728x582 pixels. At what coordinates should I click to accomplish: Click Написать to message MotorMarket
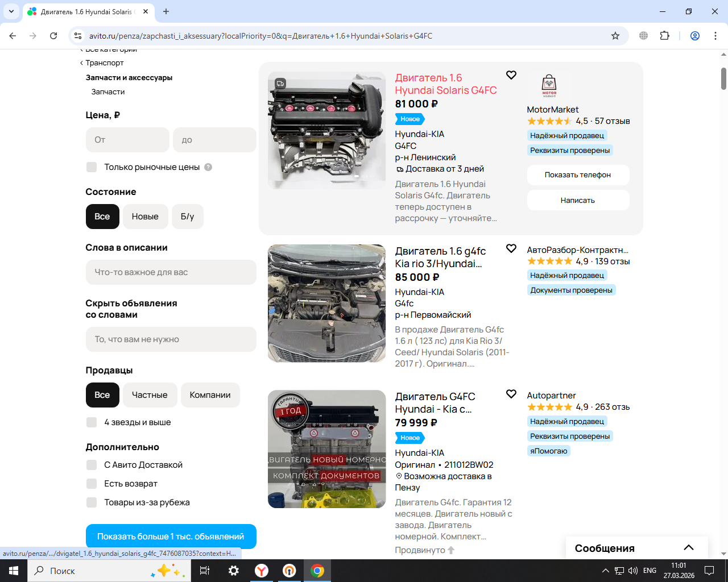pyautogui.click(x=578, y=200)
